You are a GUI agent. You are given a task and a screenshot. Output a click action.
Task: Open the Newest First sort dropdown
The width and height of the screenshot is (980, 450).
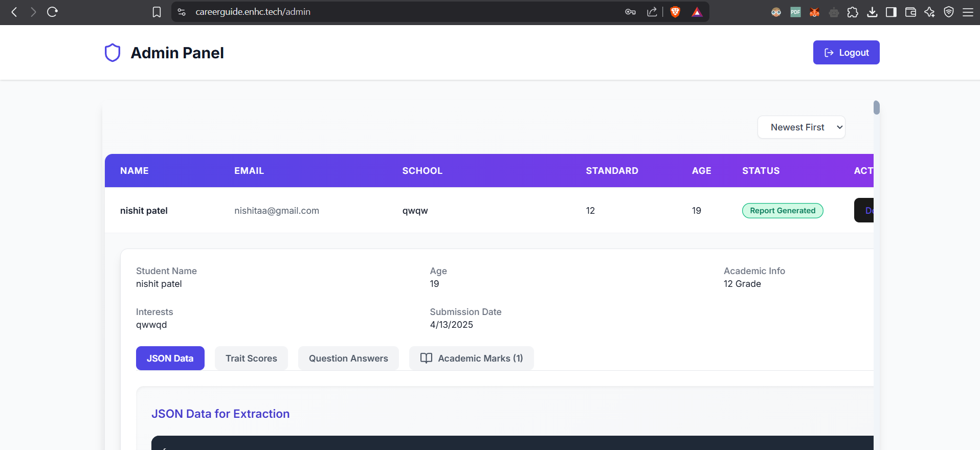point(801,127)
